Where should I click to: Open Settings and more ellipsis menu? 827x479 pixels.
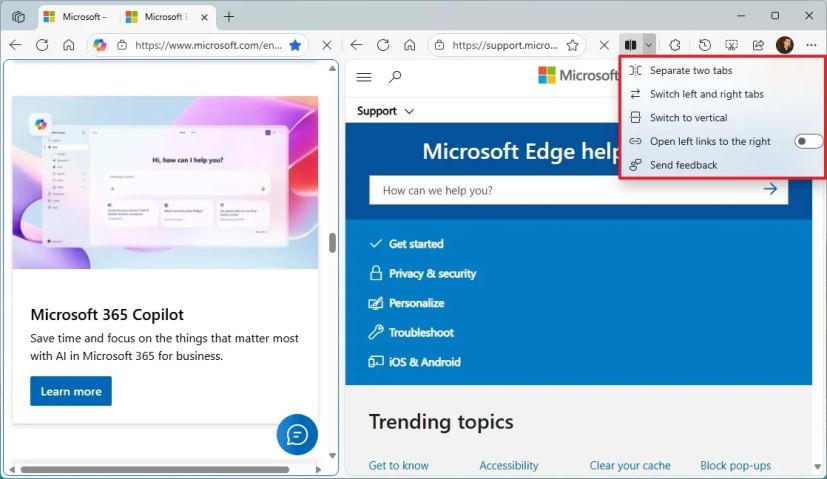click(x=811, y=45)
